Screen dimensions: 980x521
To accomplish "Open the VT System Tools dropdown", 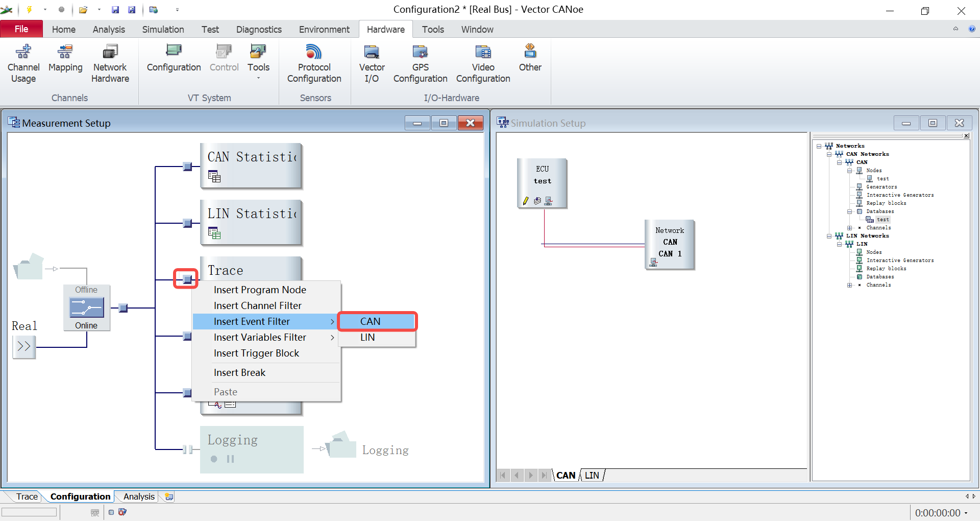I will (x=258, y=62).
